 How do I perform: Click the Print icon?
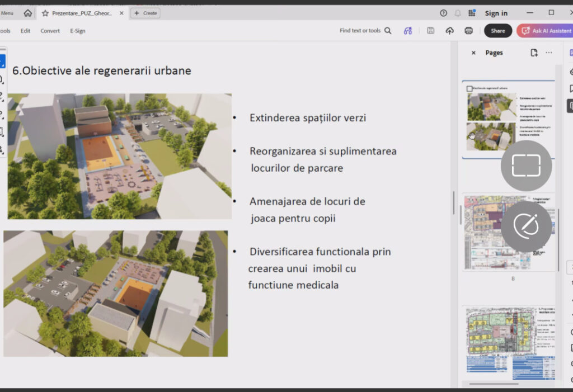pyautogui.click(x=468, y=31)
